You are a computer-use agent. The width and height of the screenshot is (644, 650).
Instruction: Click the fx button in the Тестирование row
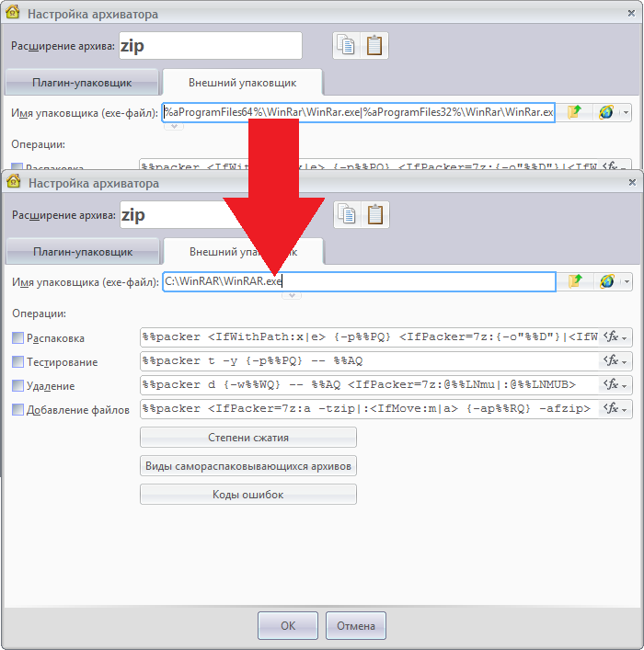(x=615, y=361)
